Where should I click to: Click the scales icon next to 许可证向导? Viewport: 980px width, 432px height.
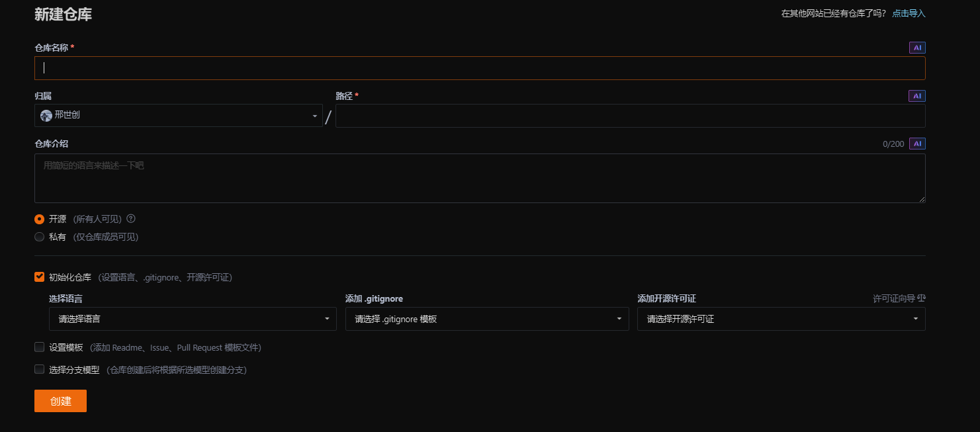920,298
